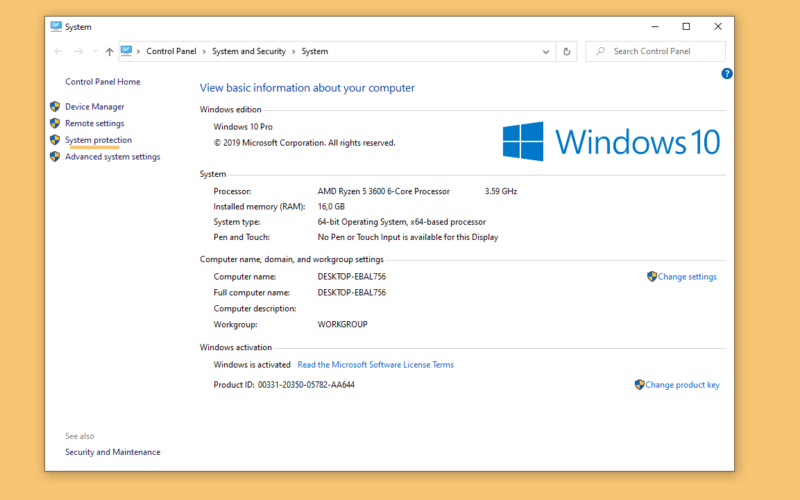Click the Full computer name value DESKTOP-EBAL756
Viewport: 800px width, 500px height.
[352, 292]
